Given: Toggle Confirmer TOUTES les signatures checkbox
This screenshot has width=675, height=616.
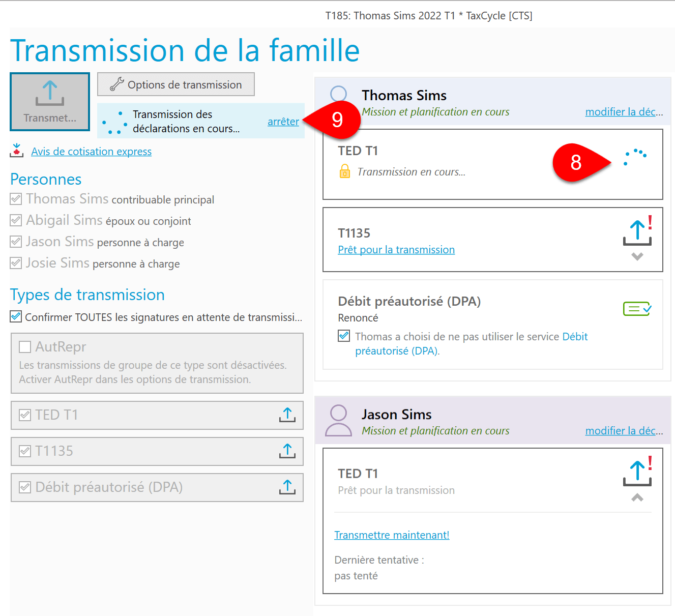Looking at the screenshot, I should pyautogui.click(x=16, y=316).
